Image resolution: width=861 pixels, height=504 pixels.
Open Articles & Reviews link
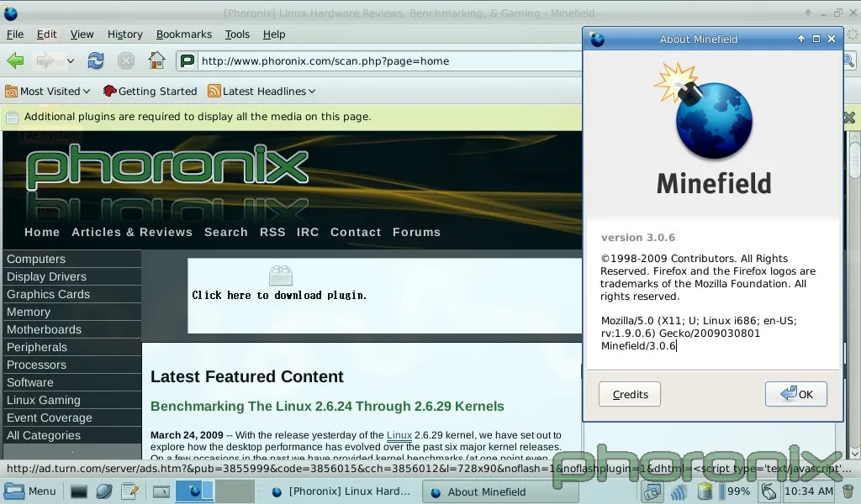[x=132, y=232]
